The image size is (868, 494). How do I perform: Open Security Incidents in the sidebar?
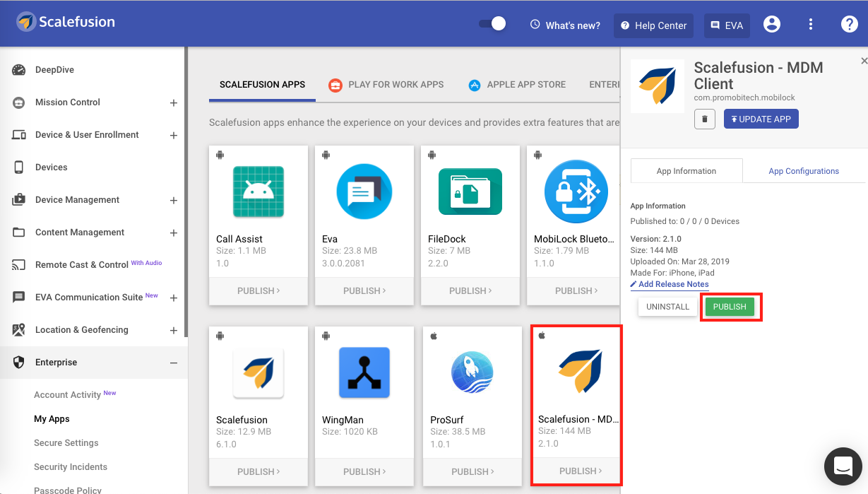(71, 467)
